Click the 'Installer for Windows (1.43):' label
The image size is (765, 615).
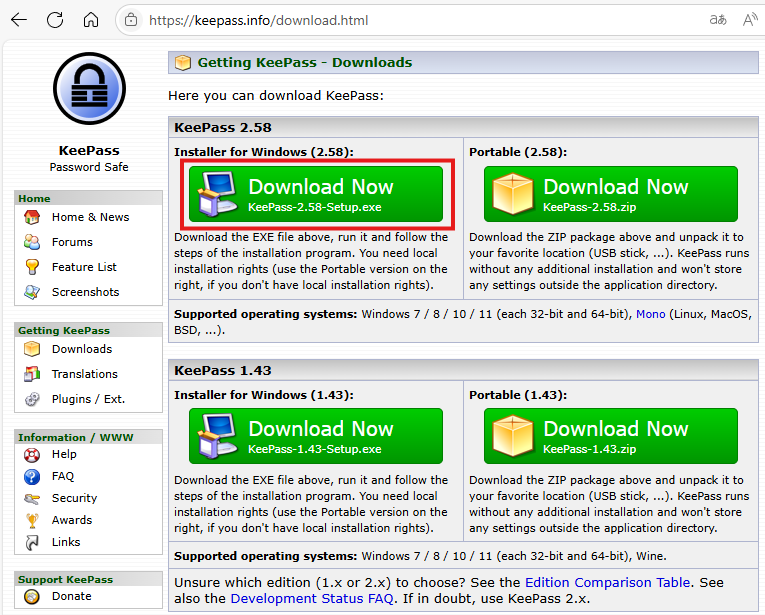[264, 395]
